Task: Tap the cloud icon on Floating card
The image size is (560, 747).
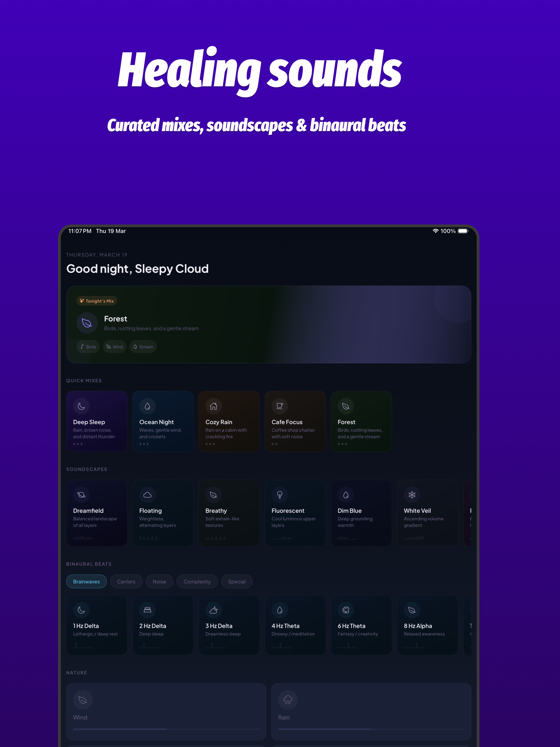Action: [148, 495]
